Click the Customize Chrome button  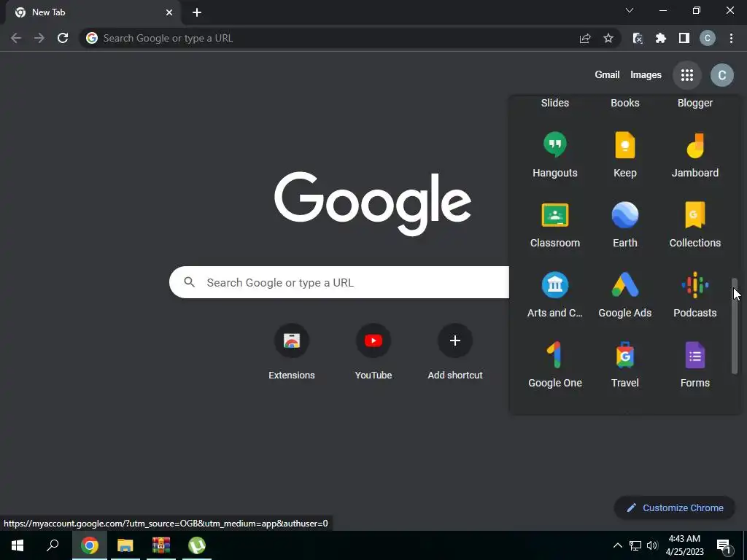coord(675,507)
